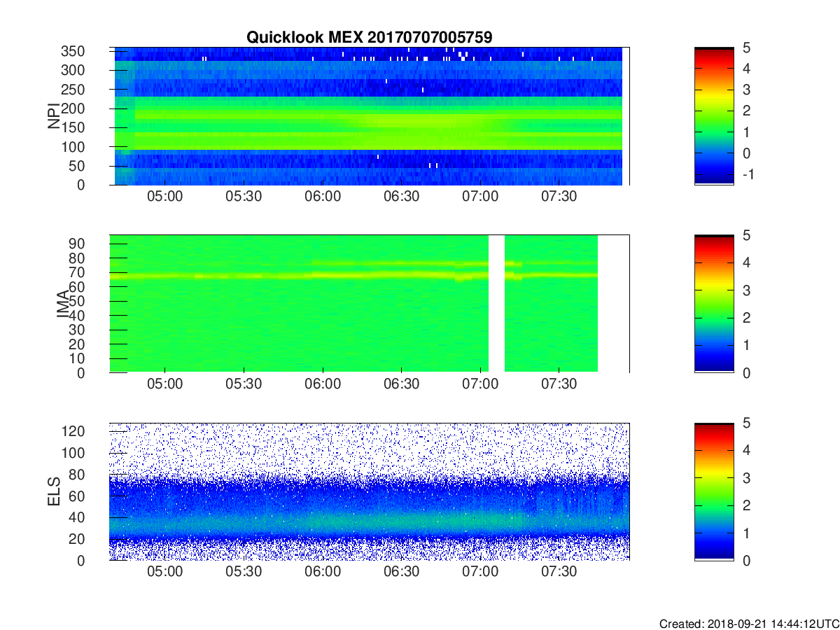The image size is (840, 630).
Task: Select the ELS y-axis label
Action: pos(54,491)
